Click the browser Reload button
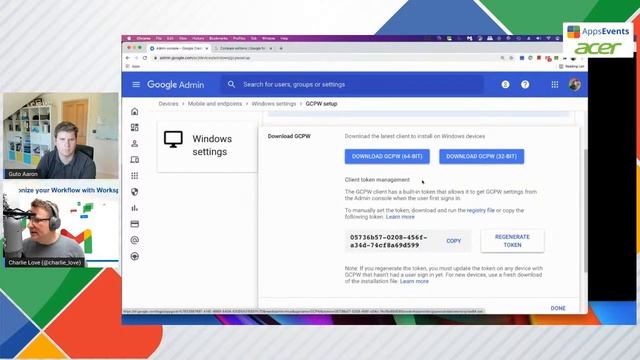This screenshot has height=360, width=640. [145, 58]
